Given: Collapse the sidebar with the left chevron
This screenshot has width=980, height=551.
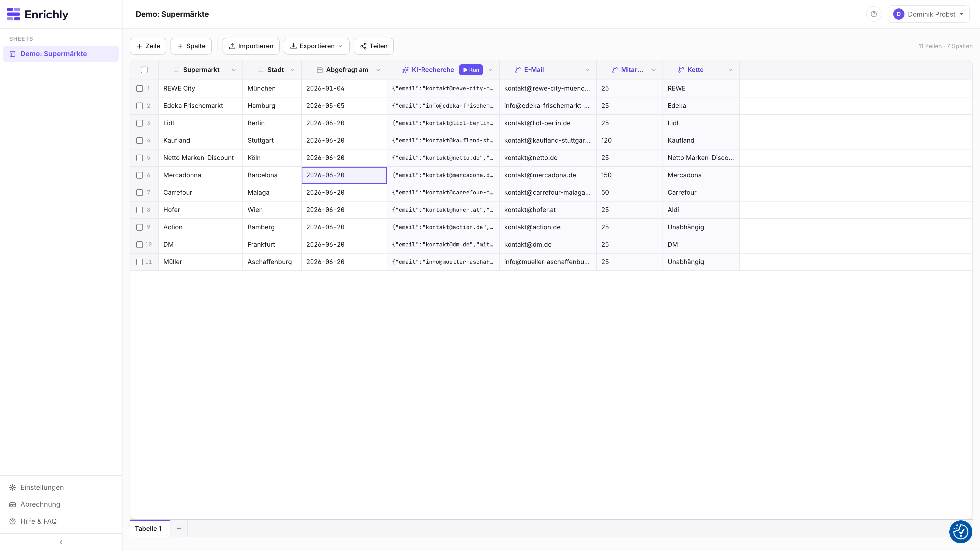Looking at the screenshot, I should click(61, 542).
